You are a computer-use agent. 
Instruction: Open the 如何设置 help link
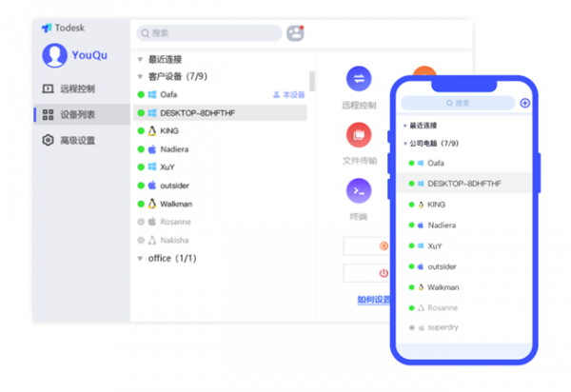click(x=374, y=300)
